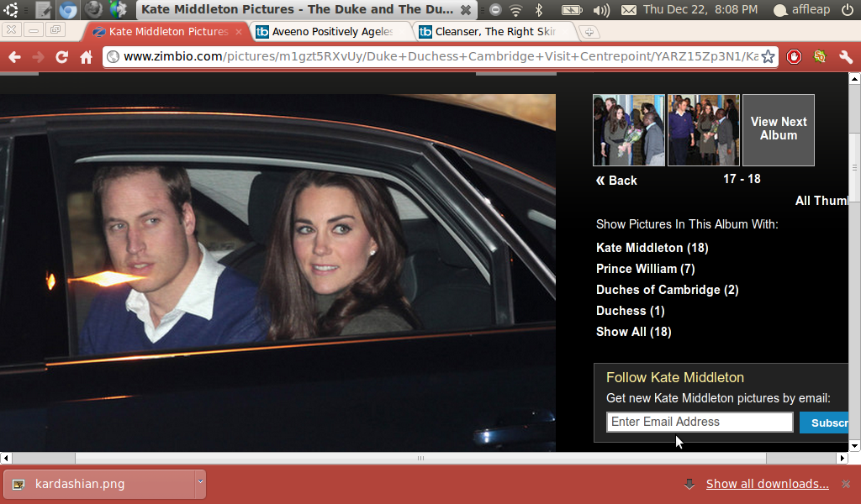Click the vertical scrollbar down arrow
Viewport: 861px width, 504px height.
(854, 446)
